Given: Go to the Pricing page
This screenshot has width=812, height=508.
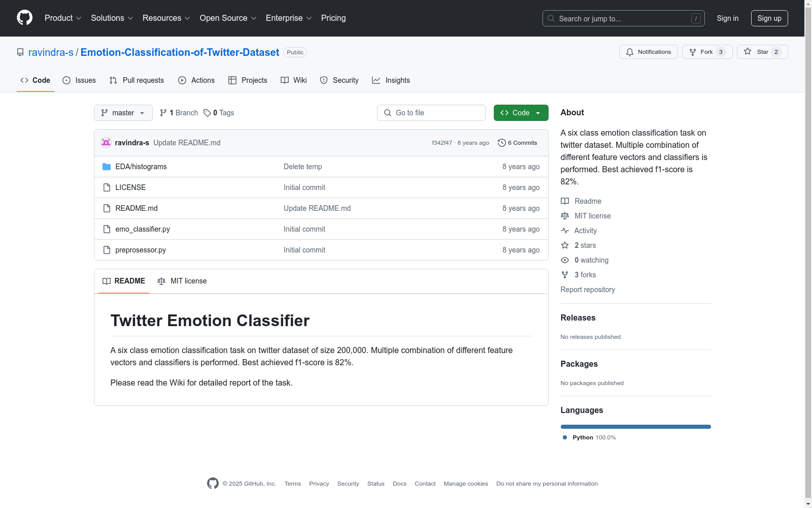Looking at the screenshot, I should [x=333, y=18].
